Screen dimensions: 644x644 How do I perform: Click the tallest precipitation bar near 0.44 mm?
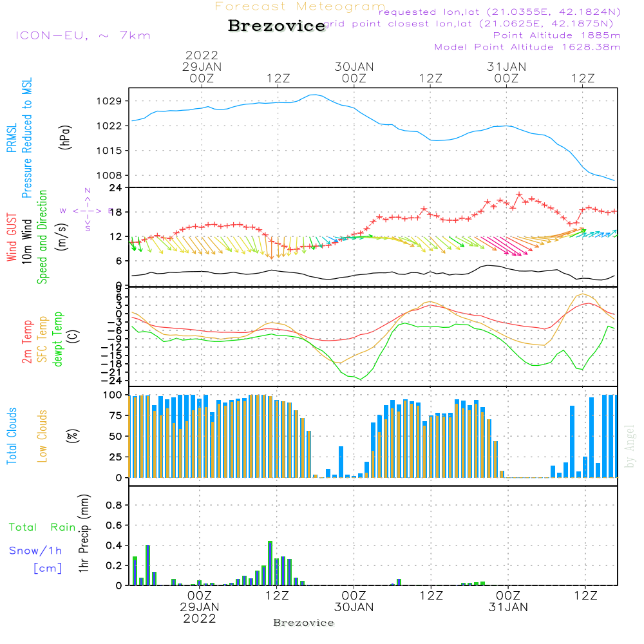[270, 563]
